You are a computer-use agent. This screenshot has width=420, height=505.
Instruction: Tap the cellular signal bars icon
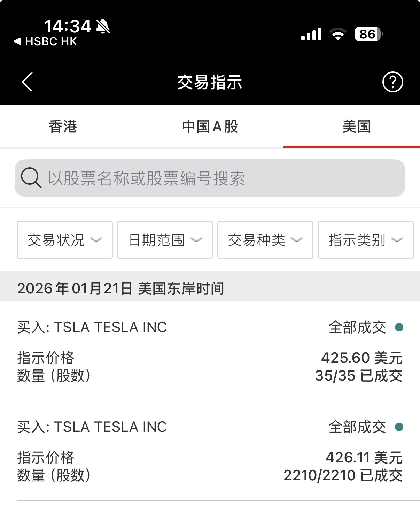[x=311, y=35]
